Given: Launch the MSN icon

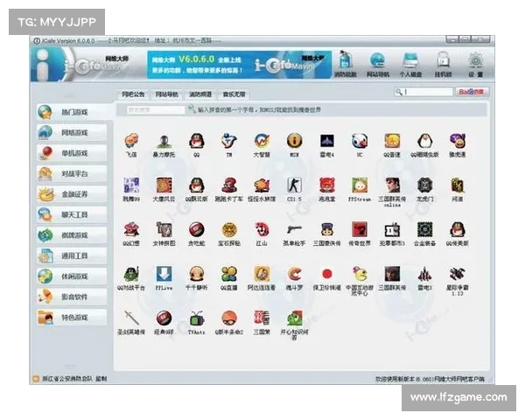Looking at the screenshot, I should pyautogui.click(x=294, y=142).
